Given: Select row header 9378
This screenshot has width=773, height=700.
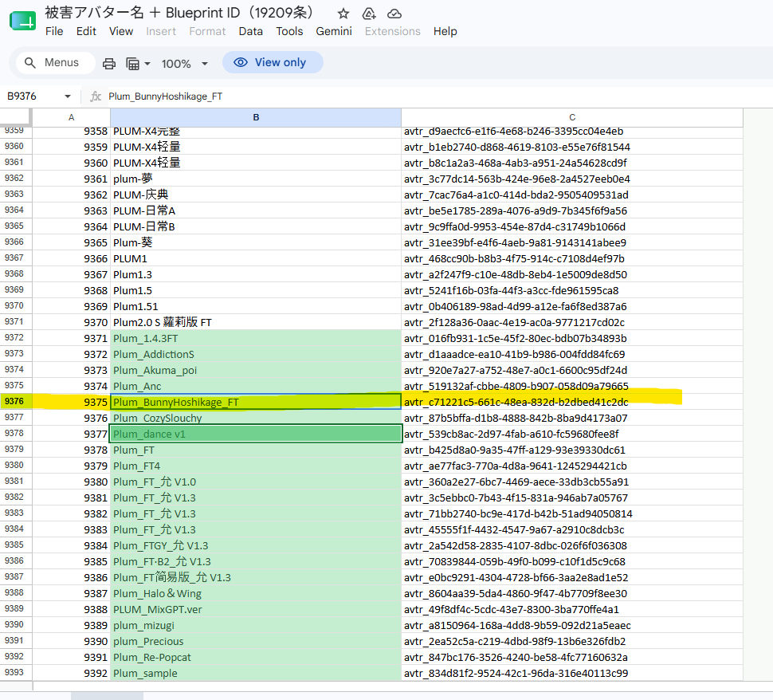Looking at the screenshot, I should click(x=16, y=433).
